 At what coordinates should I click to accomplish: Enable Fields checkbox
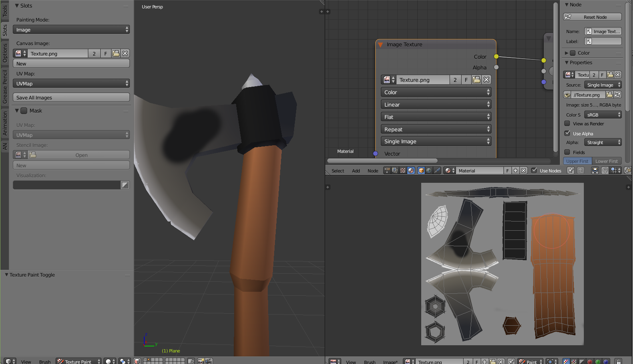click(567, 152)
